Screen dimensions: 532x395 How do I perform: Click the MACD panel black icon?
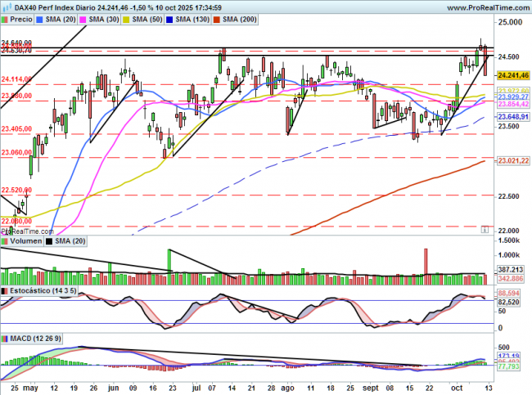[5, 337]
